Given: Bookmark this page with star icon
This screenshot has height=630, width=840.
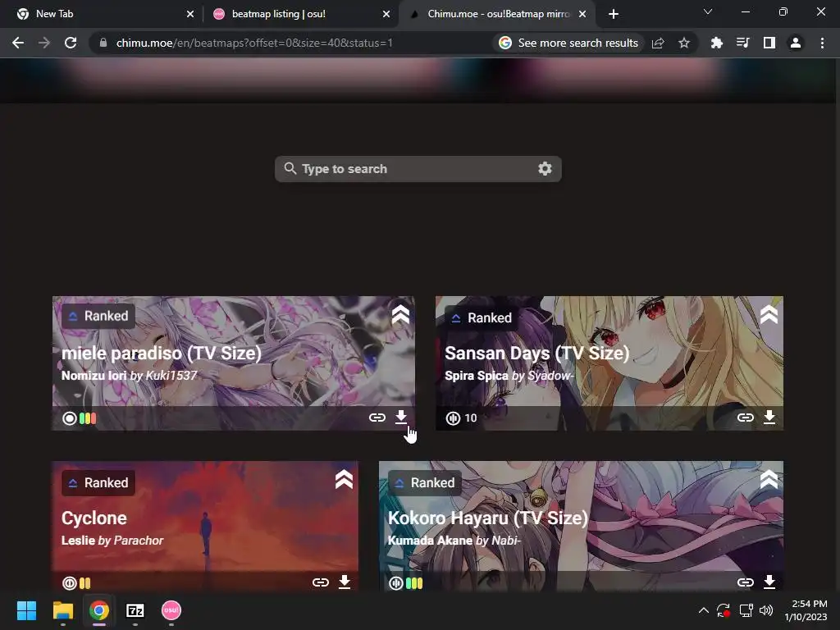Looking at the screenshot, I should [x=684, y=43].
